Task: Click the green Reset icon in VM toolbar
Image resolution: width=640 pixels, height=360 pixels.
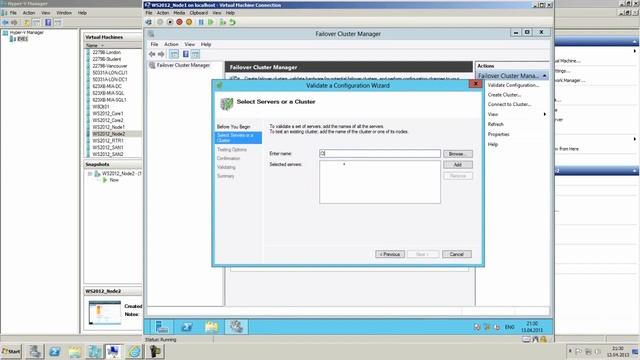Action: 211,22
